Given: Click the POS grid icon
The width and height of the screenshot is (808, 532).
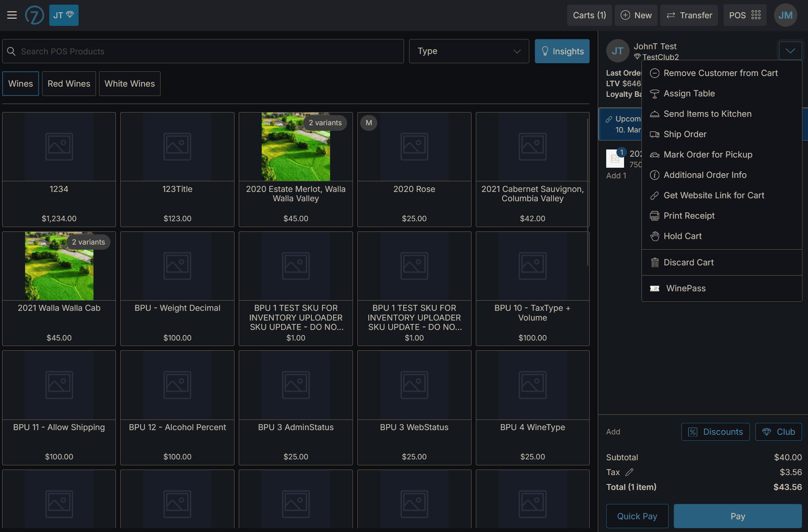Looking at the screenshot, I should click(x=756, y=15).
